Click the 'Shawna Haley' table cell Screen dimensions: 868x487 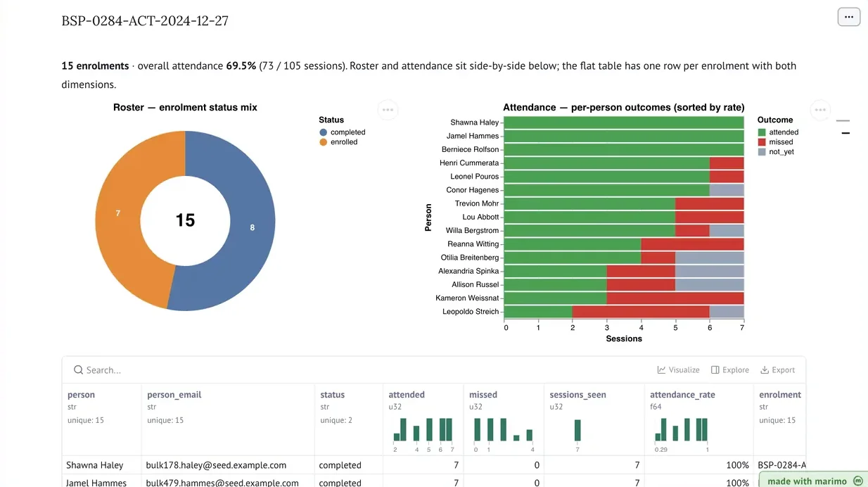(x=94, y=465)
